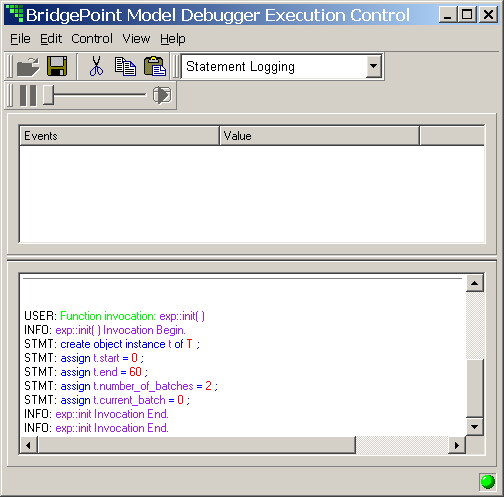The height and width of the screenshot is (497, 504).
Task: Click the log pane scroll down arrow
Action: [475, 427]
